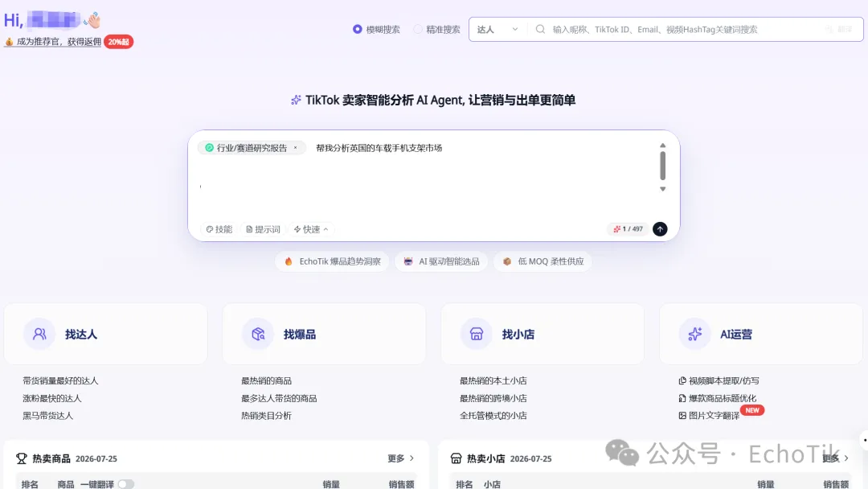
Task: Click the AI 驱动智能选品 chip
Action: pyautogui.click(x=441, y=261)
